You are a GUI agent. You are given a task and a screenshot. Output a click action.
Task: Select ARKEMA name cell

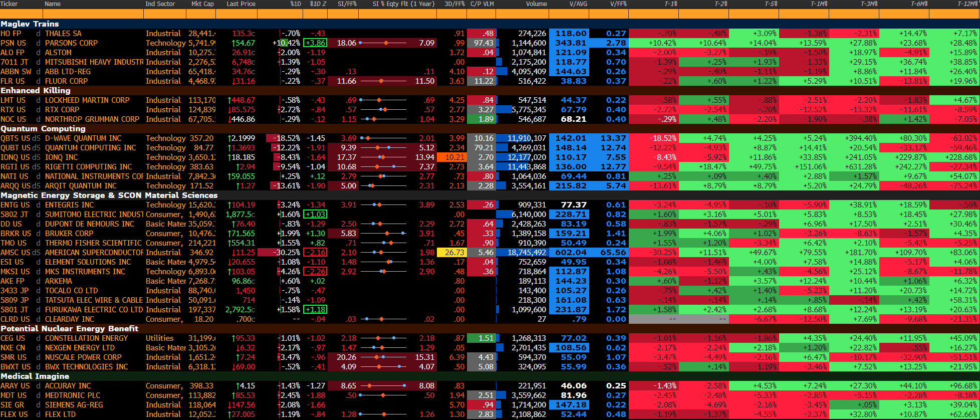coord(59,281)
